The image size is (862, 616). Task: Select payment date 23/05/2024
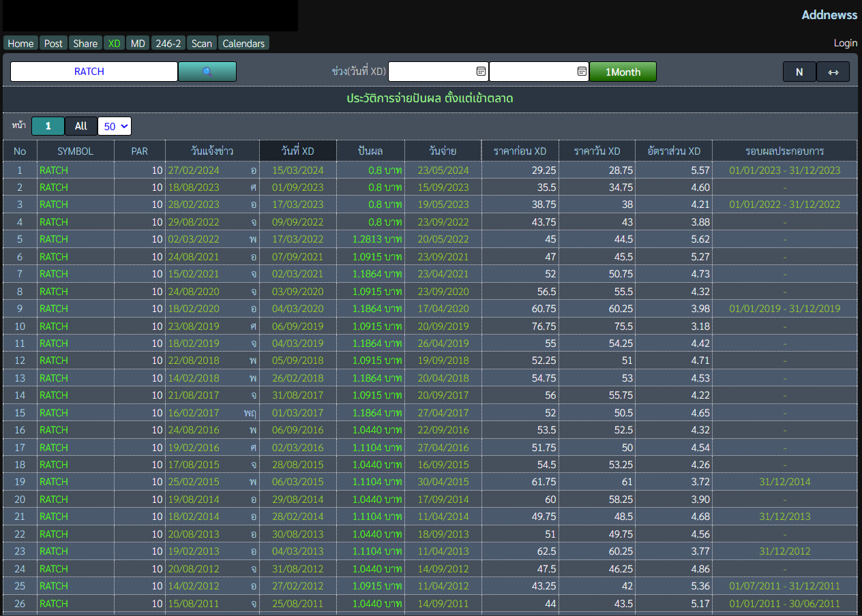coord(443,170)
